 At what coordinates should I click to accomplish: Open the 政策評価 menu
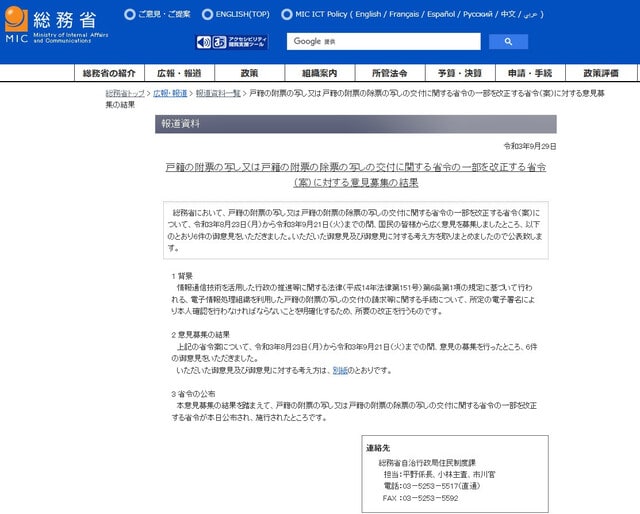pyautogui.click(x=601, y=73)
